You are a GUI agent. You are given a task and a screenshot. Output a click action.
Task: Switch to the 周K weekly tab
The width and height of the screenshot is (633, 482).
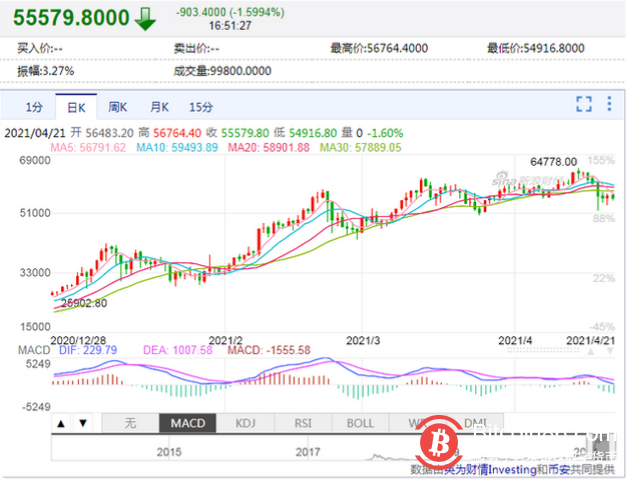pyautogui.click(x=117, y=107)
